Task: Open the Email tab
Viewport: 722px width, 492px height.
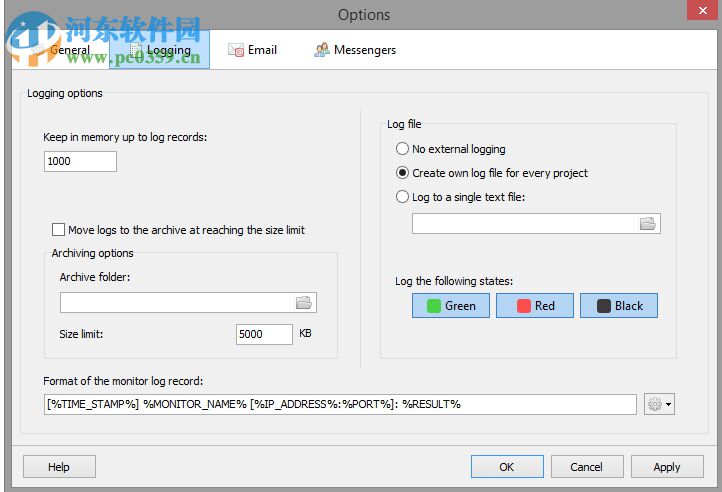Action: 253,50
